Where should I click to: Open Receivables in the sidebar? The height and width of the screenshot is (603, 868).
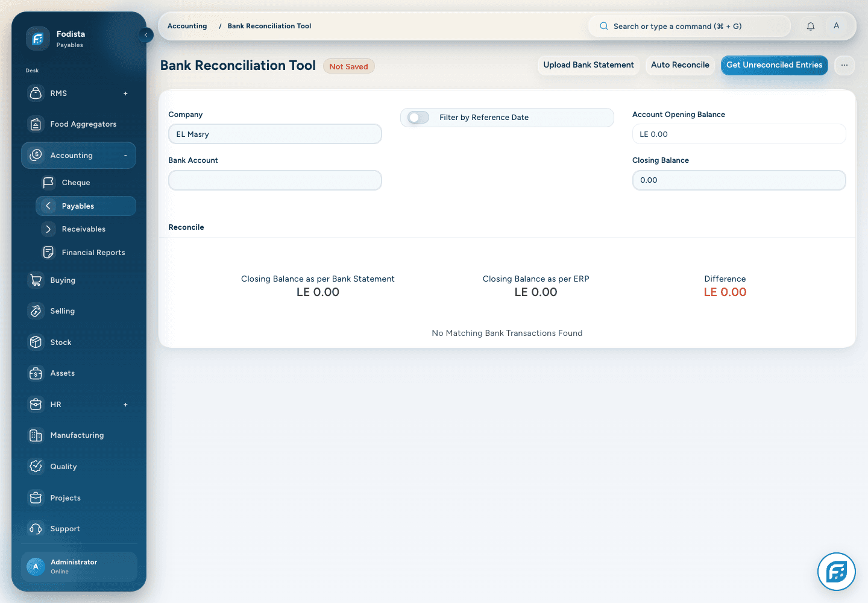[86, 229]
